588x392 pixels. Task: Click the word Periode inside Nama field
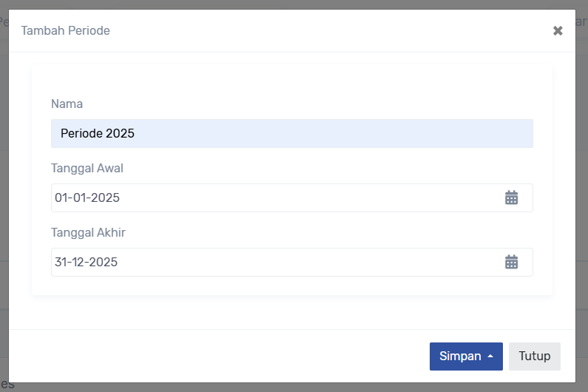tap(81, 134)
